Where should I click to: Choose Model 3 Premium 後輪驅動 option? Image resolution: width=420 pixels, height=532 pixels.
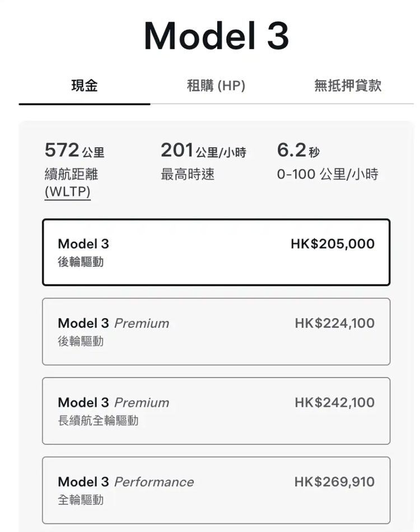click(216, 332)
